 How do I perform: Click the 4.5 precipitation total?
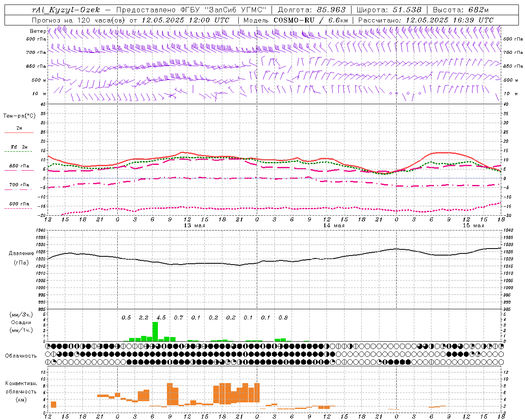coord(161,317)
